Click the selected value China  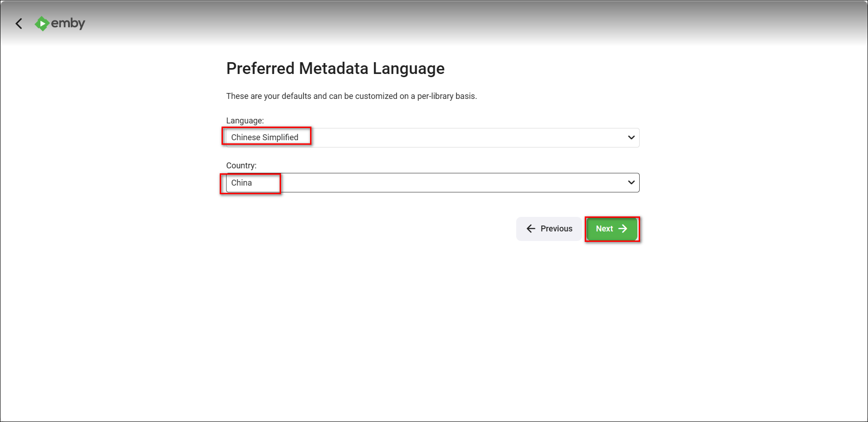242,183
